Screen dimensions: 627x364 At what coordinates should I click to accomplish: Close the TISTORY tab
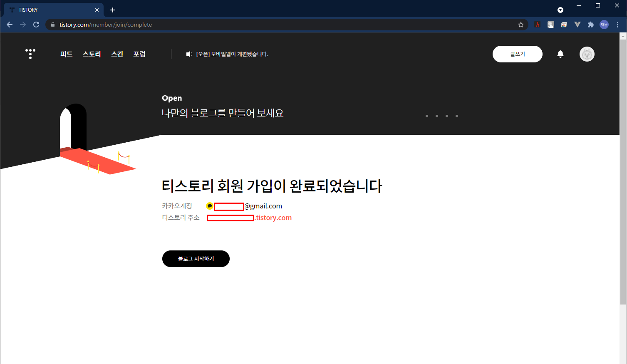click(97, 10)
